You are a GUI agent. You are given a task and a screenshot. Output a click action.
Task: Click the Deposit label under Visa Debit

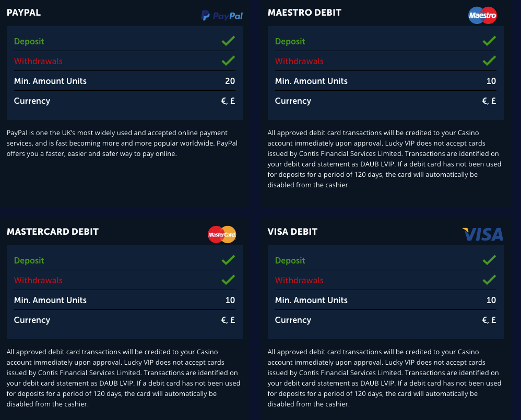point(290,261)
